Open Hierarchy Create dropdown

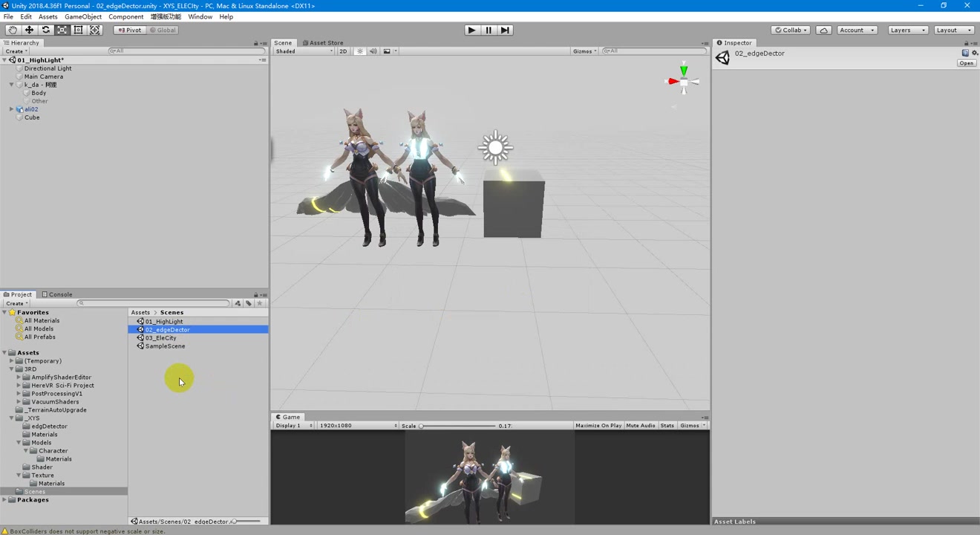coord(16,51)
